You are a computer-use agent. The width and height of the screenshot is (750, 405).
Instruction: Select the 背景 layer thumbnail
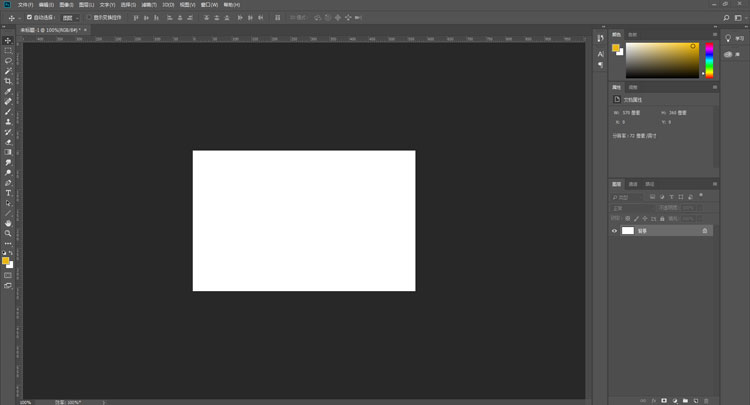click(x=628, y=230)
